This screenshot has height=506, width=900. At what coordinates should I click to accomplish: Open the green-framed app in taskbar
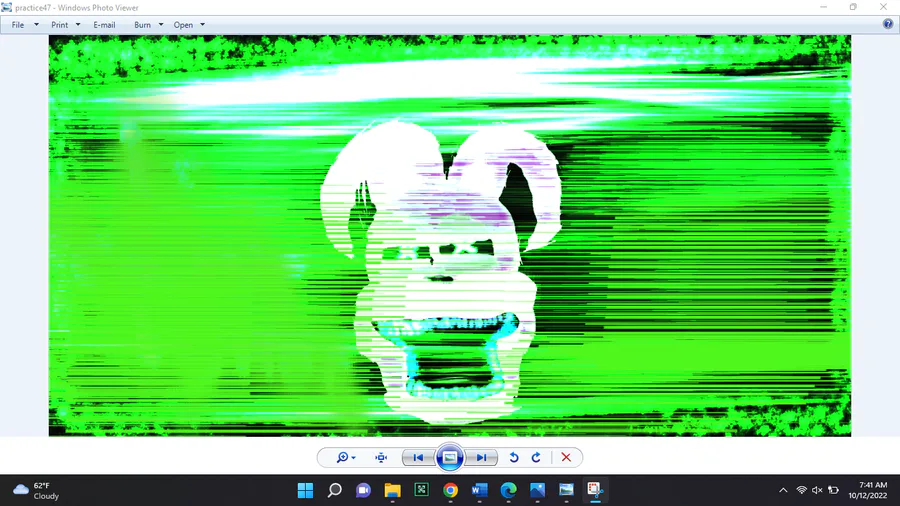point(421,490)
